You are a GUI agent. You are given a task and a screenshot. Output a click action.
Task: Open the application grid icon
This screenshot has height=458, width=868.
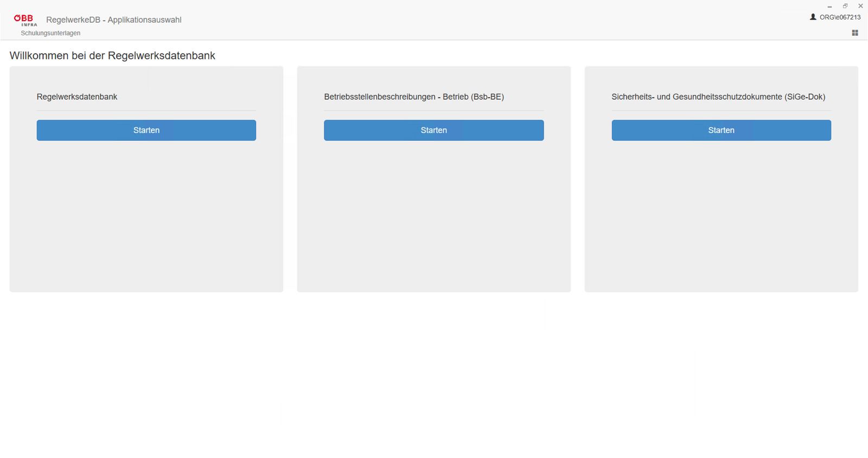(x=855, y=33)
